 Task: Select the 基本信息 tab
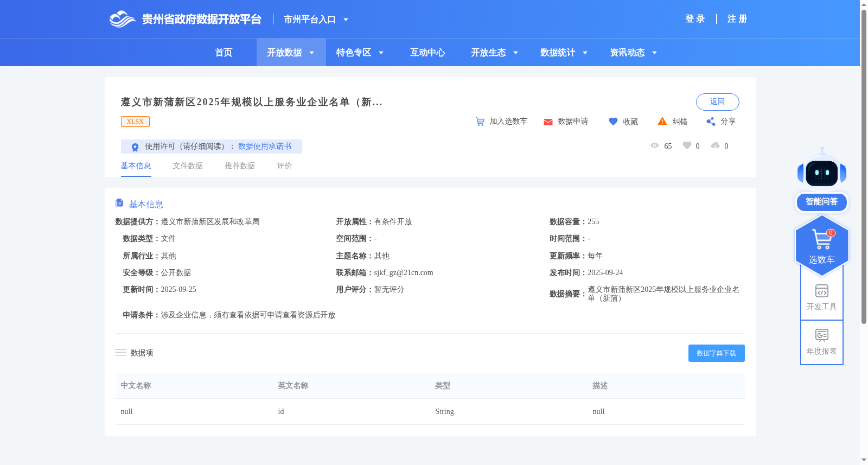[136, 166]
